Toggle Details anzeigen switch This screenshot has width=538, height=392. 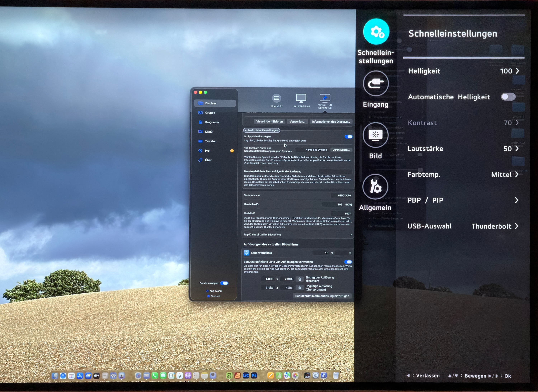[x=224, y=283]
